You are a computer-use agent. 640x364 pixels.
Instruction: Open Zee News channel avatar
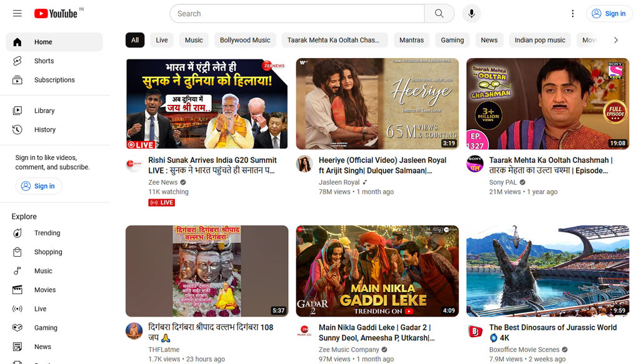(134, 164)
